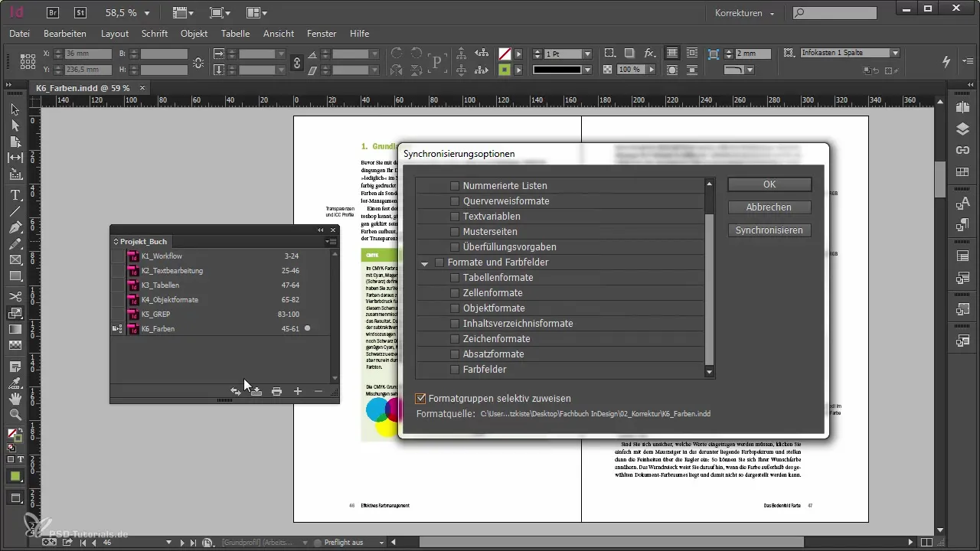This screenshot has height=551, width=980.
Task: Select the Pen tool
Action: point(15,227)
